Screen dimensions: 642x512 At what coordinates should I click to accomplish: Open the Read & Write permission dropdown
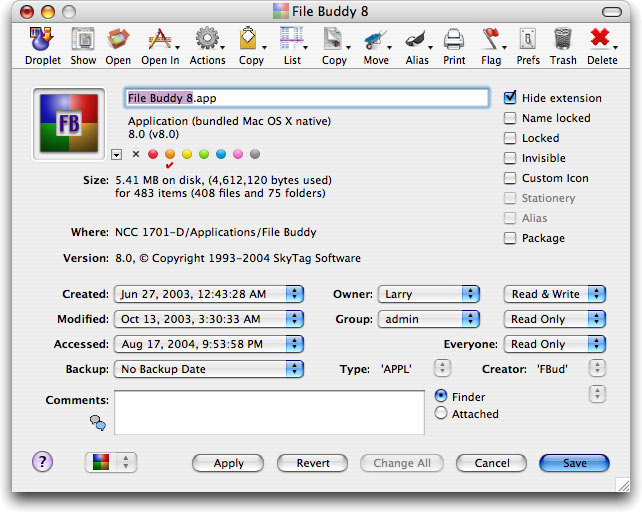tap(554, 294)
